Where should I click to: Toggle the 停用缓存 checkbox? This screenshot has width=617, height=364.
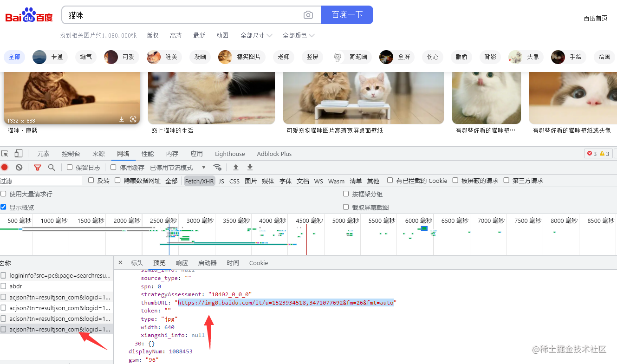click(113, 167)
